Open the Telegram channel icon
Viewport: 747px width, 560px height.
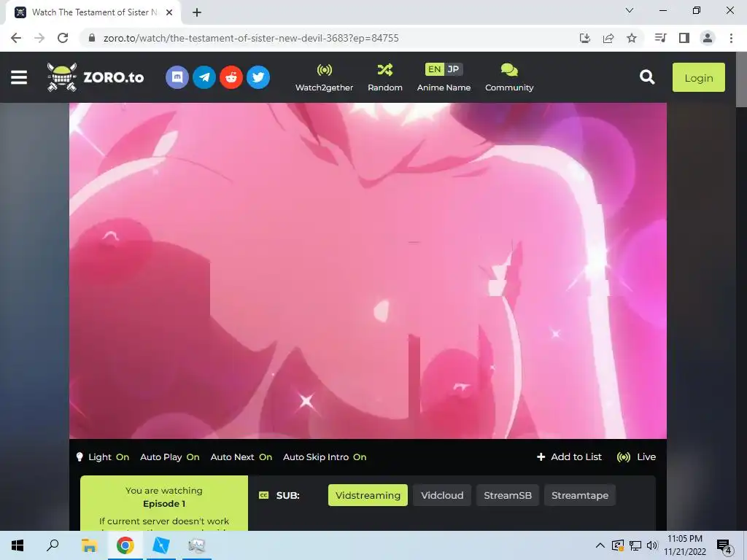[x=204, y=77]
